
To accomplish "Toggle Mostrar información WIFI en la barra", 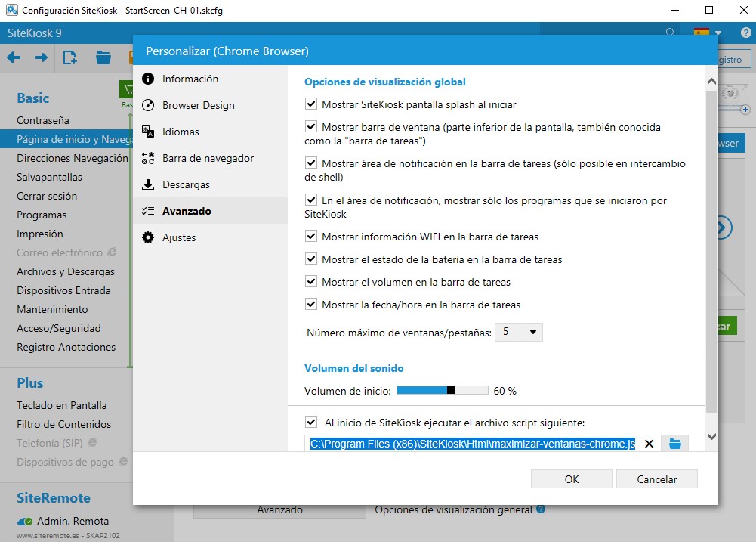I will (x=311, y=237).
